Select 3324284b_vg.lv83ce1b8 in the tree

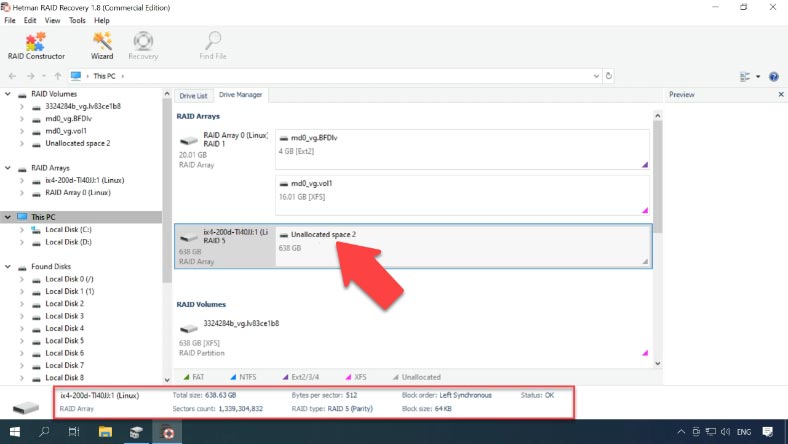click(83, 106)
